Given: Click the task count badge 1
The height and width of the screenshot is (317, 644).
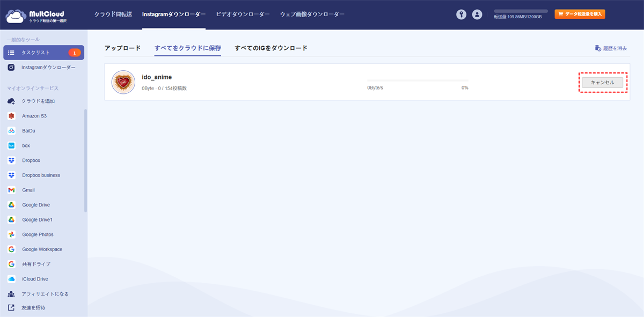Looking at the screenshot, I should [x=75, y=53].
